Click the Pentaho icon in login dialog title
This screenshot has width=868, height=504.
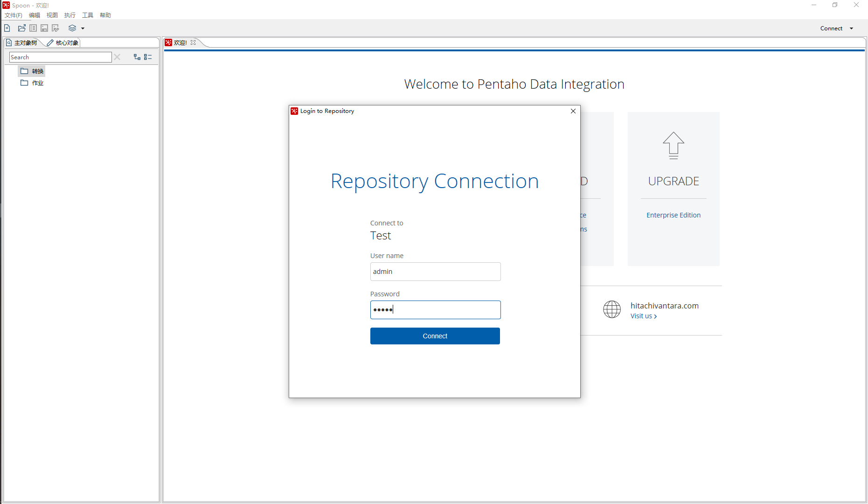(x=294, y=111)
